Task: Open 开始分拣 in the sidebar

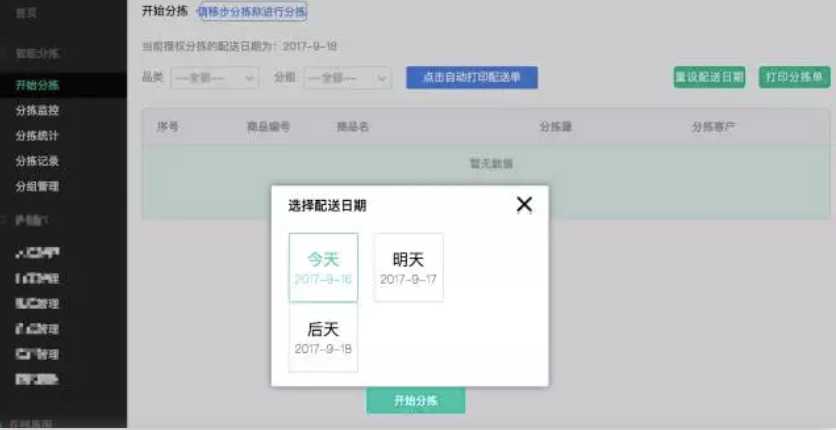Action: point(38,86)
